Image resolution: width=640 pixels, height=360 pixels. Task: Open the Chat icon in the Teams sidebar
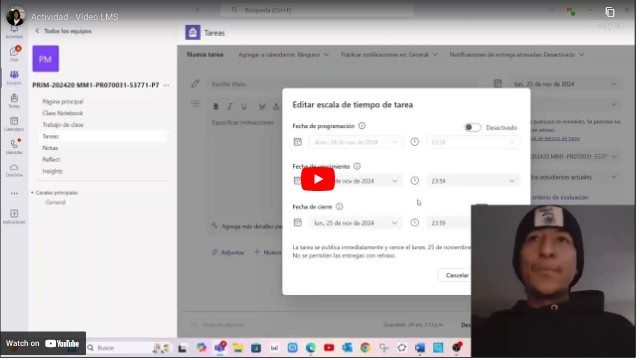coord(14,53)
